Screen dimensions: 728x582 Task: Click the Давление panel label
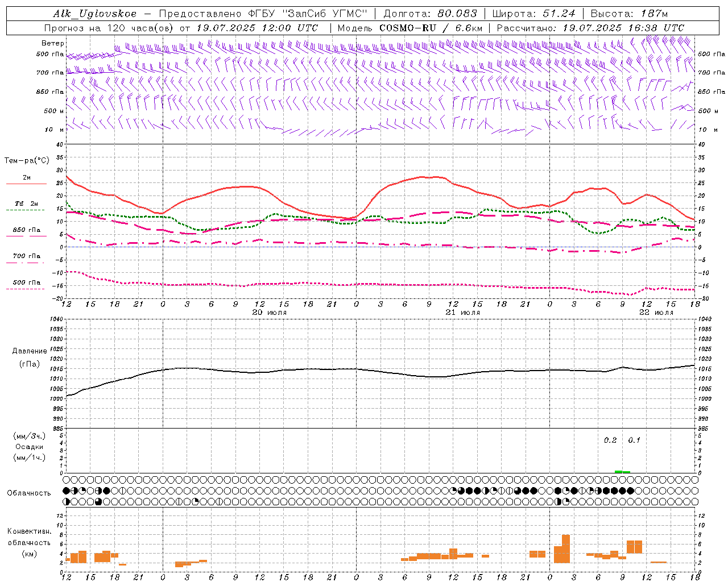point(30,351)
